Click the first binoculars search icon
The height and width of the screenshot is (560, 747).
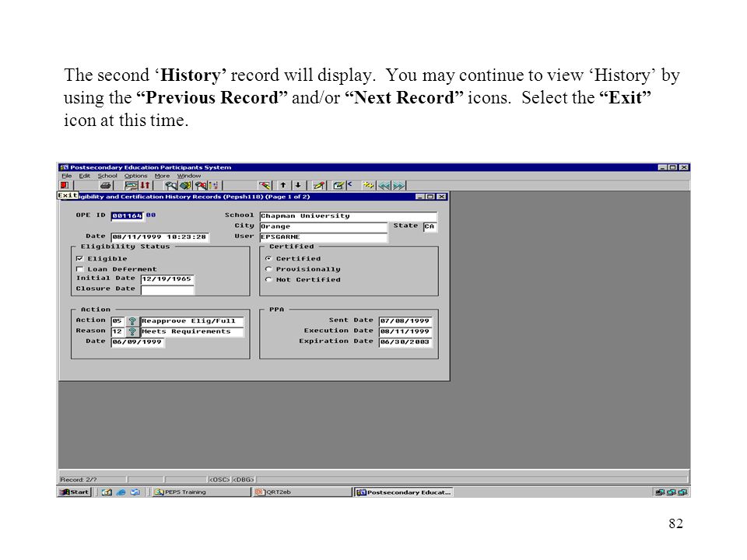click(171, 185)
